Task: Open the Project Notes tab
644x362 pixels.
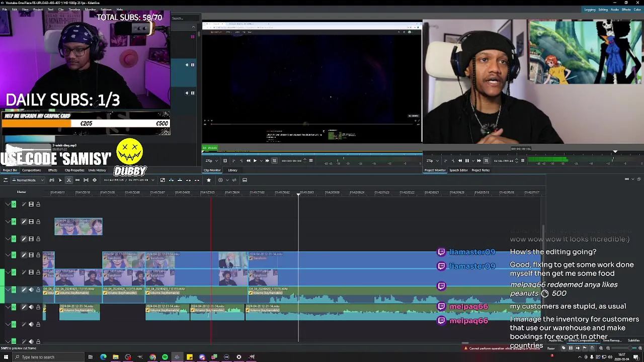Action: tap(480, 170)
